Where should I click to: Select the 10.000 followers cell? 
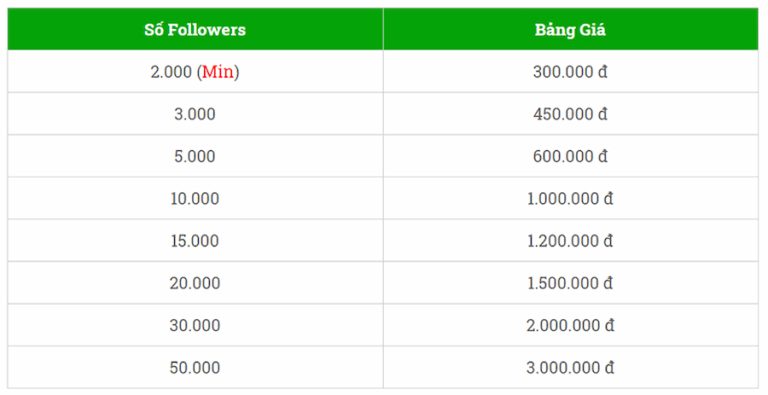click(195, 198)
